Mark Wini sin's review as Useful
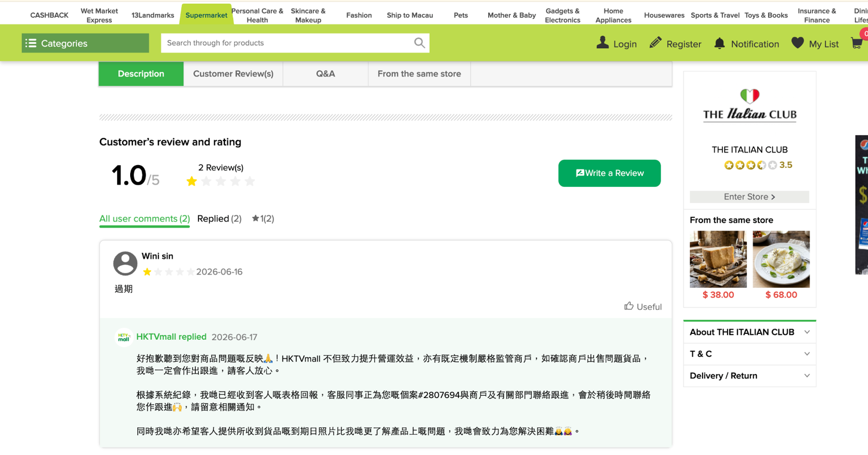The width and height of the screenshot is (868, 455). (x=643, y=307)
